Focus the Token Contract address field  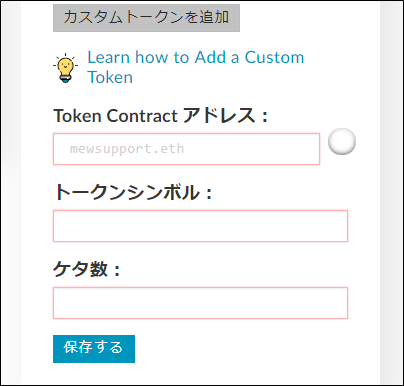click(186, 149)
